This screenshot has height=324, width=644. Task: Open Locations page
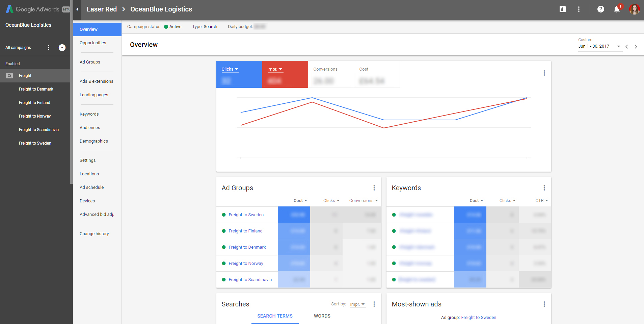click(89, 174)
